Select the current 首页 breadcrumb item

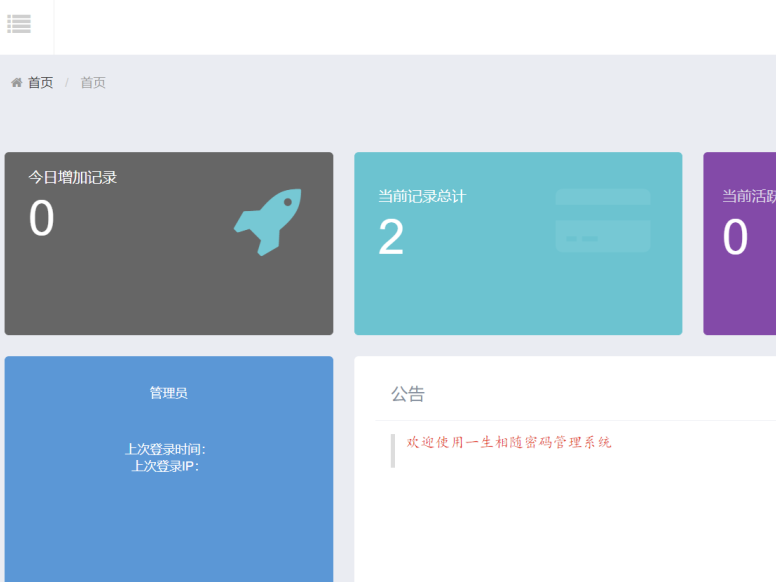(x=93, y=82)
